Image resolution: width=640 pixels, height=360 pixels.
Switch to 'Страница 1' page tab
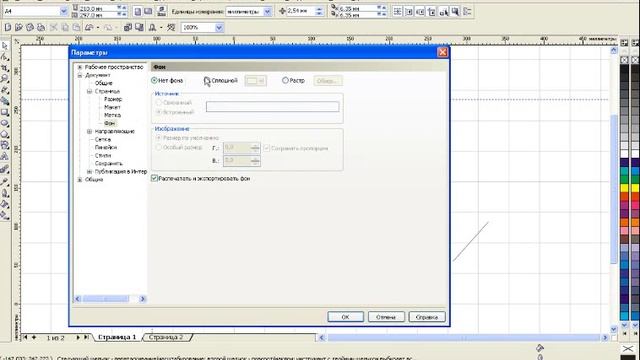tap(117, 337)
